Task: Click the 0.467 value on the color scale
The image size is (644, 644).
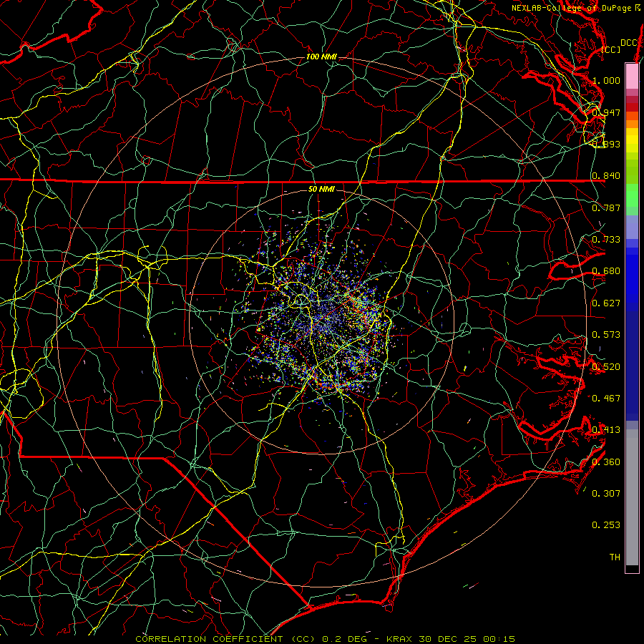Action: pos(606,398)
